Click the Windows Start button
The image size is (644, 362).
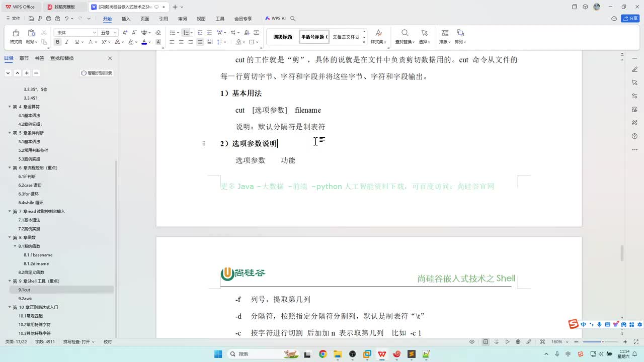click(218, 354)
